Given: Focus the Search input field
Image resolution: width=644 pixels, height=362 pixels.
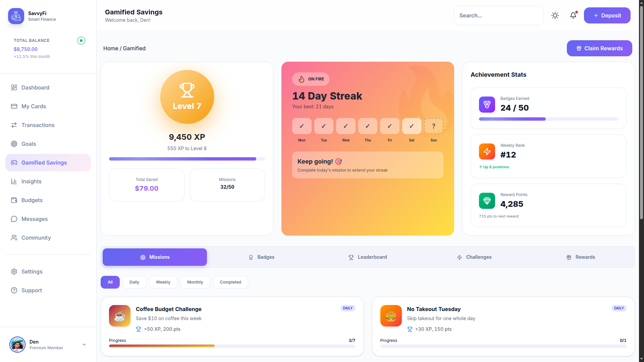Looking at the screenshot, I should click(x=498, y=15).
